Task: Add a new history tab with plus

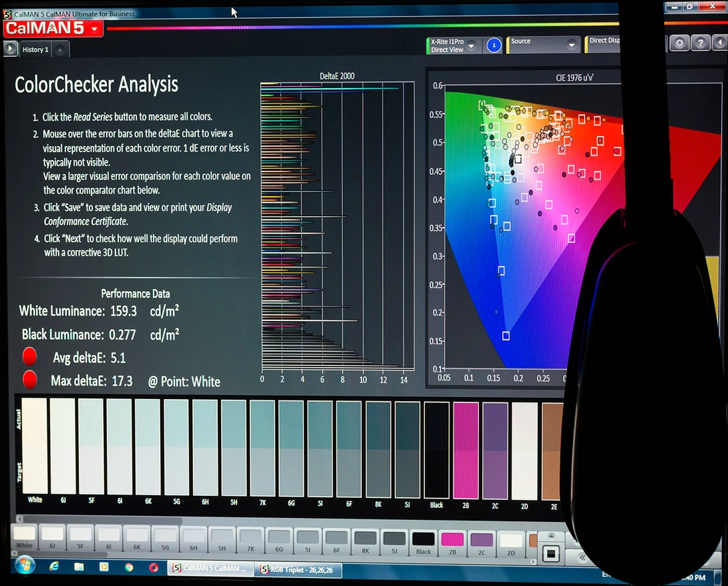Action: click(x=60, y=50)
